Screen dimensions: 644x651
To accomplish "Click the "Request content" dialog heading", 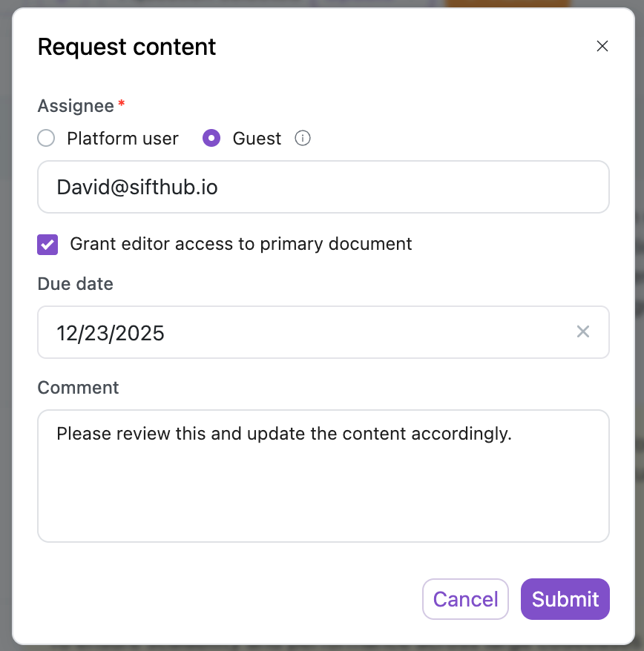I will 127,47.
